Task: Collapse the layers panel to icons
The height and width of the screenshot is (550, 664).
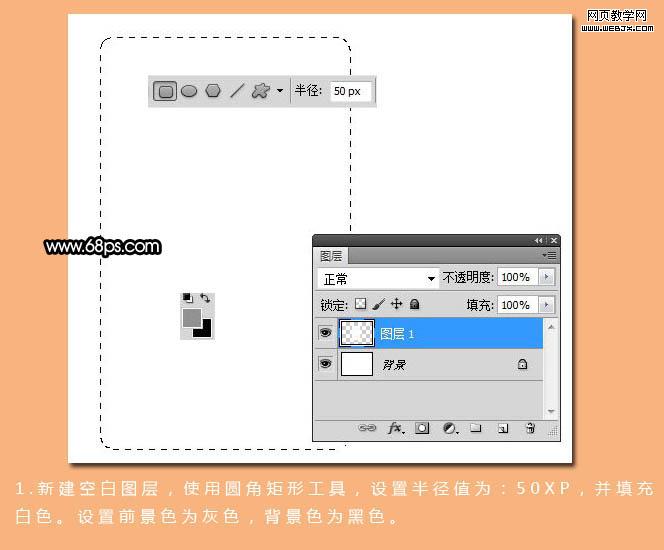Action: [538, 240]
